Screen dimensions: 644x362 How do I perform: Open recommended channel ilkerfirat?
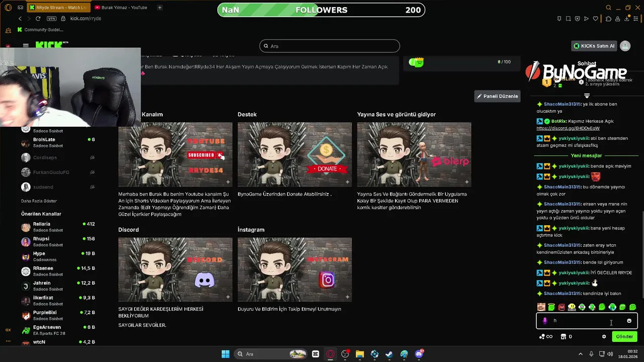pos(58,301)
